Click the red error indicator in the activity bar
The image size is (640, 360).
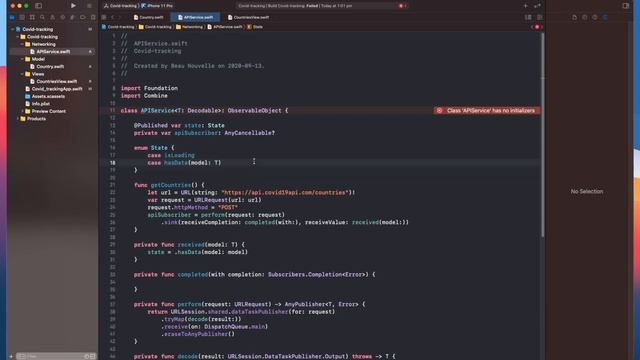pyautogui.click(x=402, y=6)
